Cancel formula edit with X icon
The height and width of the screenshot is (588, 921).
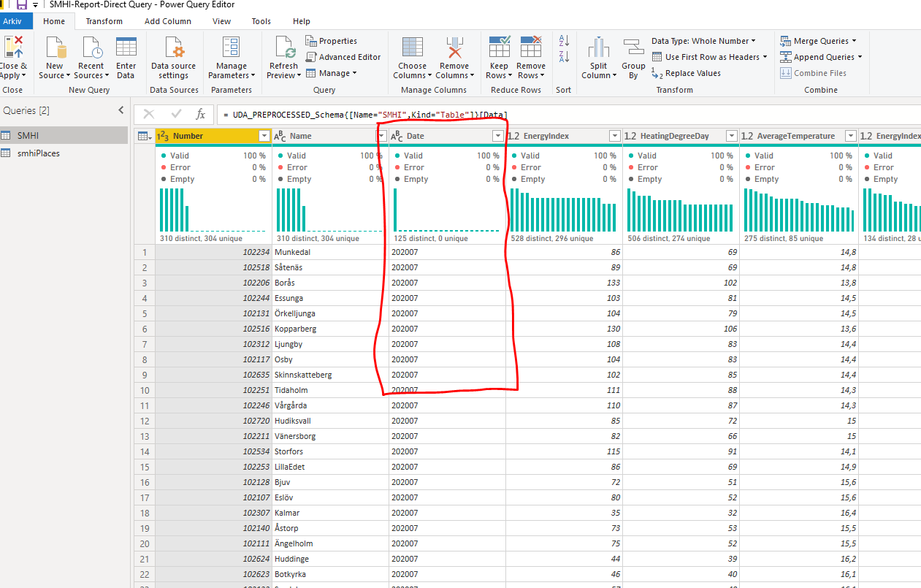point(149,114)
